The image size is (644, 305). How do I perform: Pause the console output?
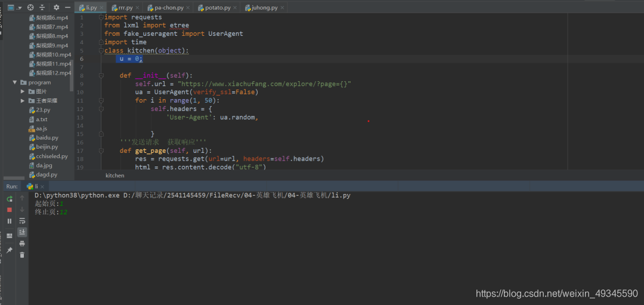coord(10,221)
